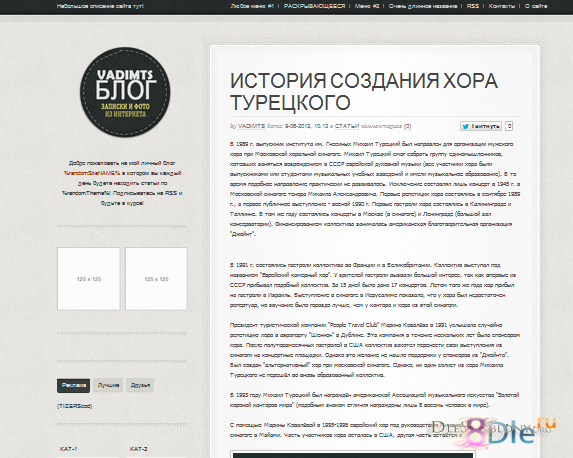
Task: Open the article title История создания хора Турецкого
Action: coord(364,91)
